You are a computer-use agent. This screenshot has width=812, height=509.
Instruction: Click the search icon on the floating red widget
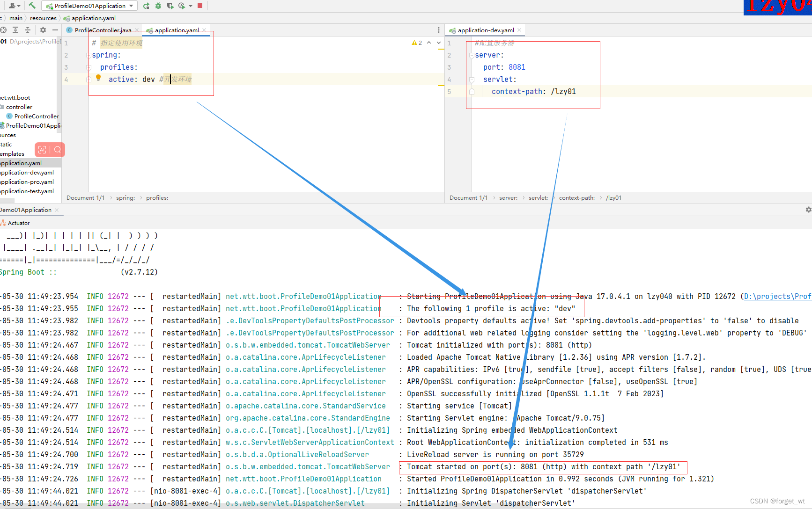coord(58,150)
